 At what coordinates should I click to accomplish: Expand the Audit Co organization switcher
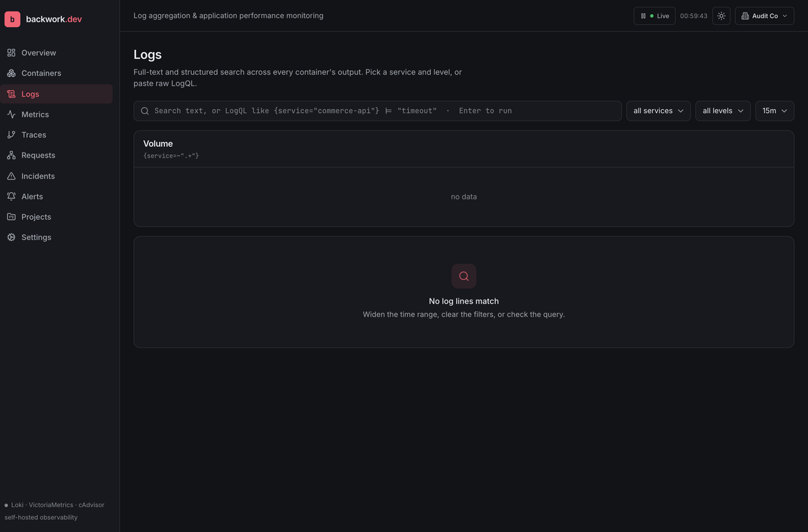[x=765, y=15]
